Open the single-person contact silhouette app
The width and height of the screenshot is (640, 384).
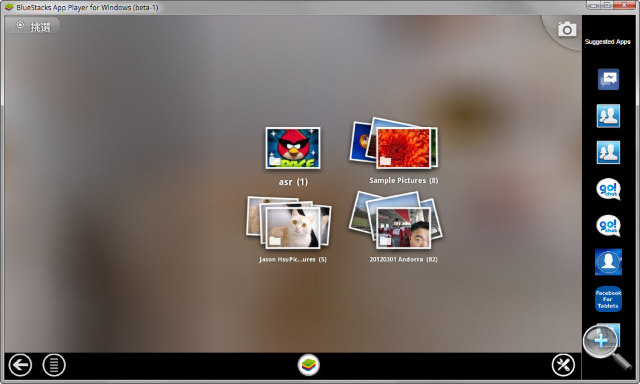point(608,262)
